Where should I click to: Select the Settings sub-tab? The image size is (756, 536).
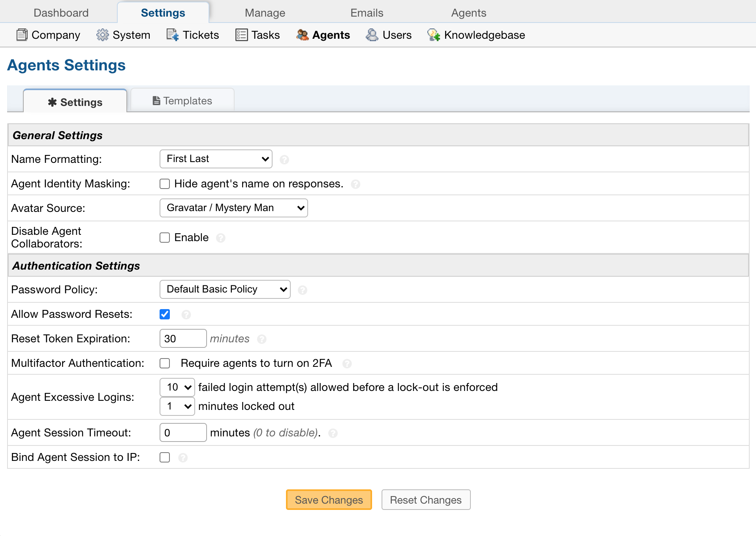pyautogui.click(x=75, y=102)
